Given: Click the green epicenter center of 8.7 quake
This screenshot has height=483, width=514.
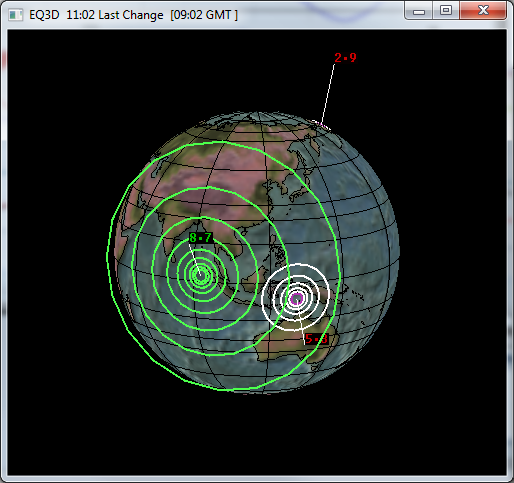Looking at the screenshot, I should point(200,275).
